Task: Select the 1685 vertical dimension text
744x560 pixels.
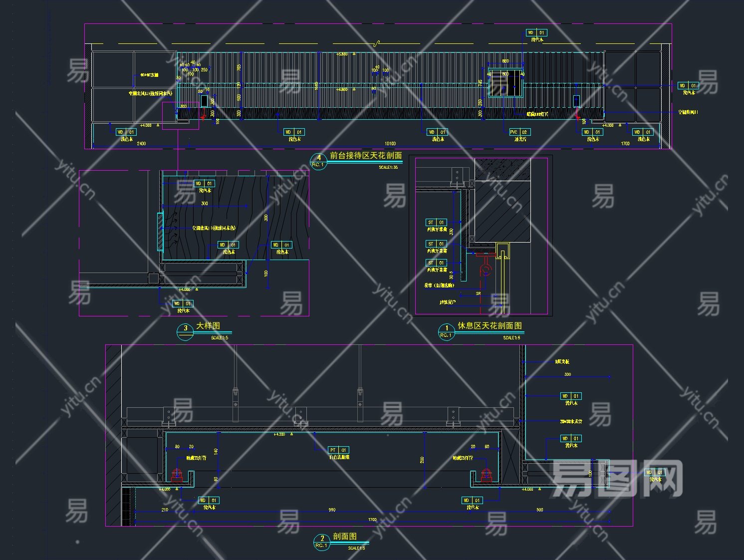Action: 316,86
